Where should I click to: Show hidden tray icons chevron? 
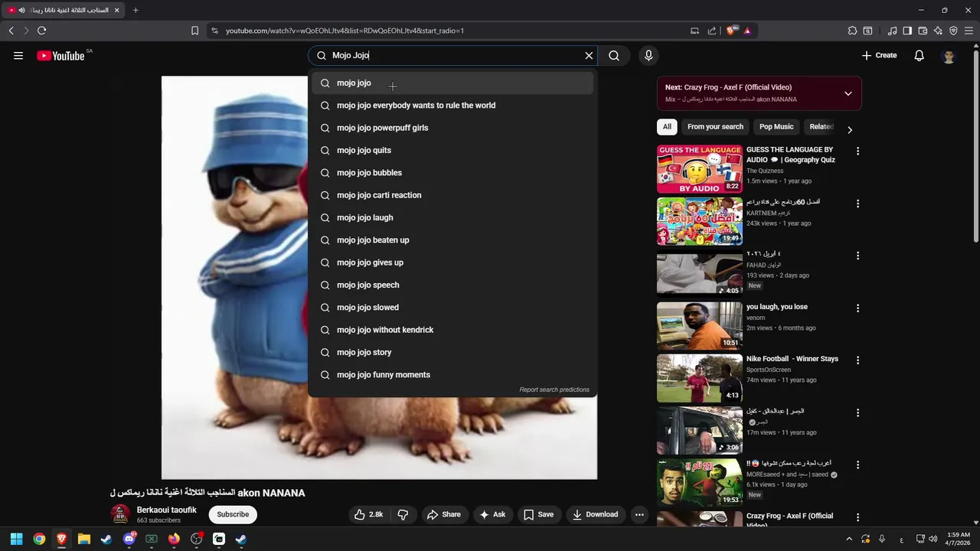849,539
